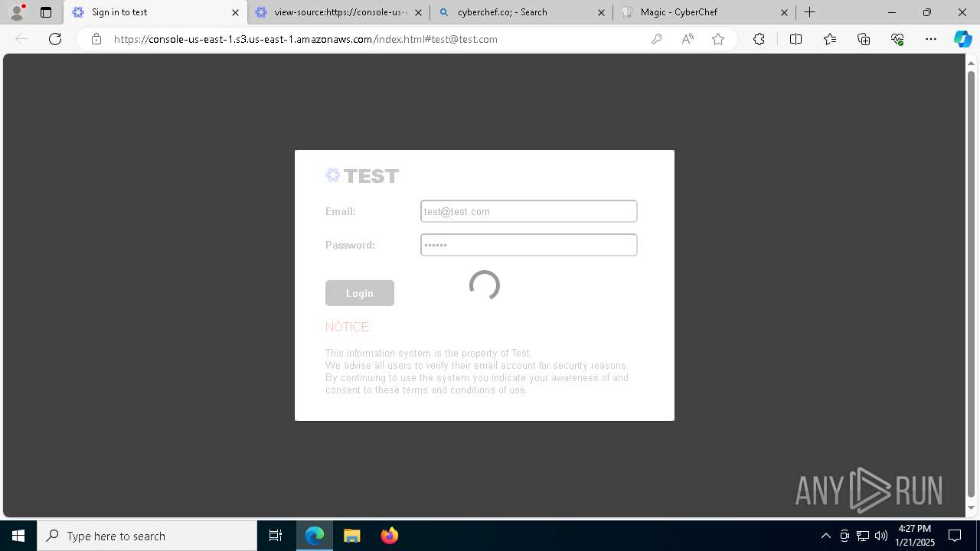Open the taskbar clock and date

tap(915, 536)
